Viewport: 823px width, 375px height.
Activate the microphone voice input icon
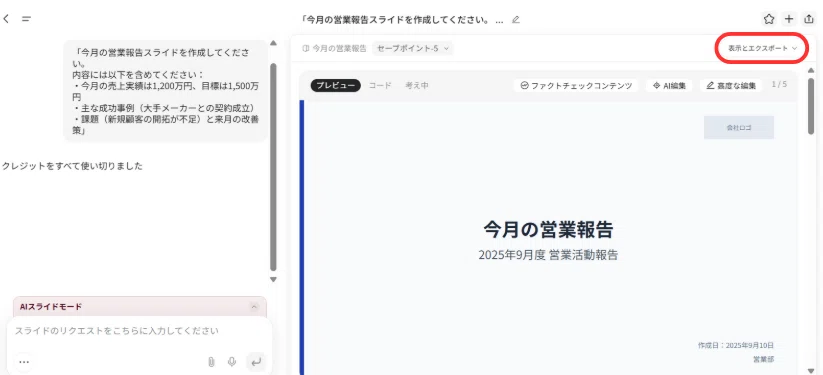pyautogui.click(x=231, y=362)
